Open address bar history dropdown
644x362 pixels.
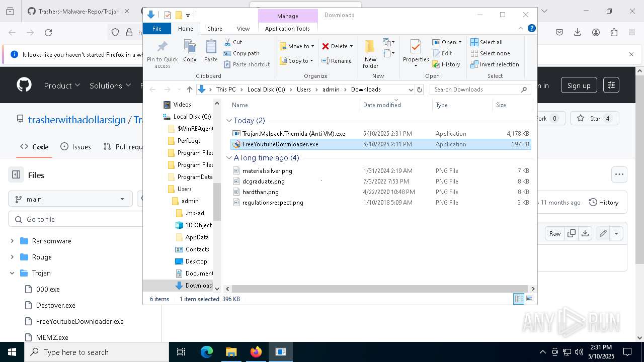pos(411,89)
